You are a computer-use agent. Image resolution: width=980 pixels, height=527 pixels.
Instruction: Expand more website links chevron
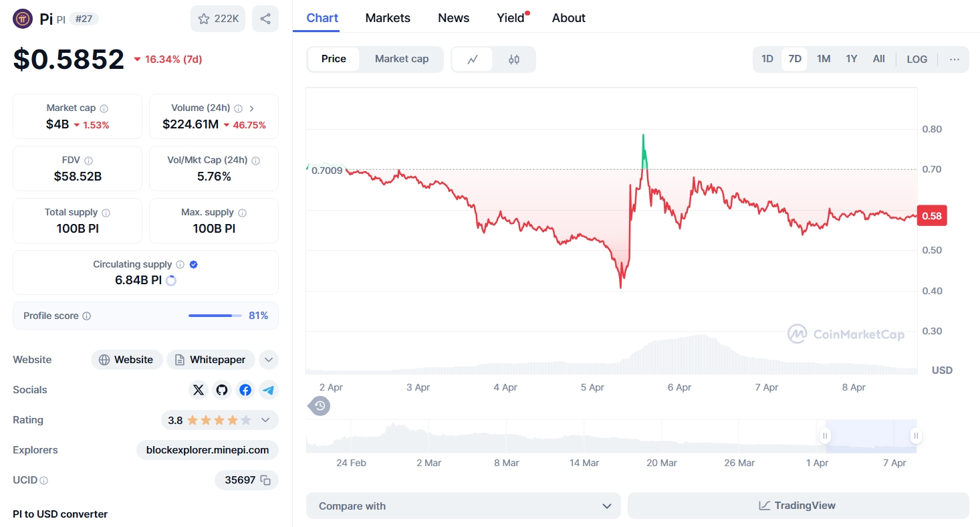point(269,360)
